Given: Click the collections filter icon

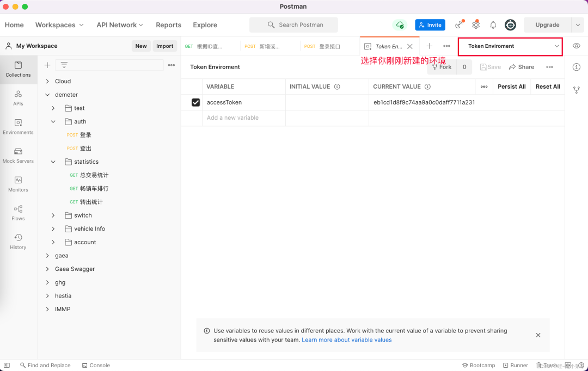Looking at the screenshot, I should coord(64,65).
